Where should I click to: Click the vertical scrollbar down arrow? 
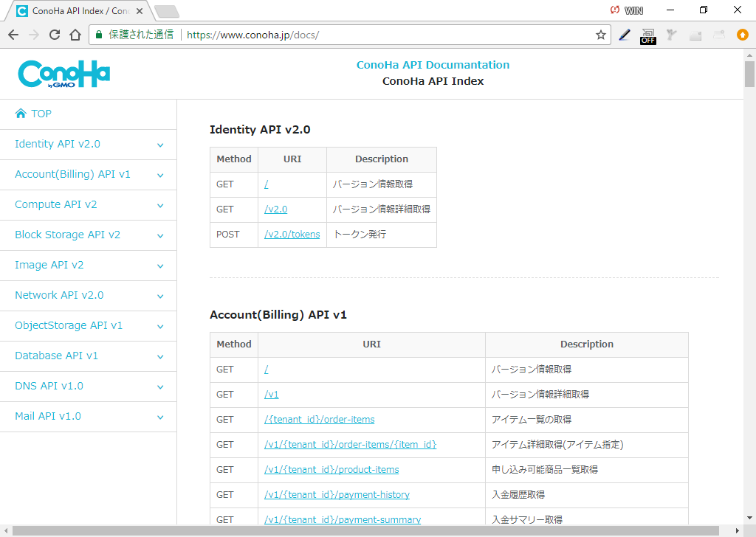pos(749,519)
